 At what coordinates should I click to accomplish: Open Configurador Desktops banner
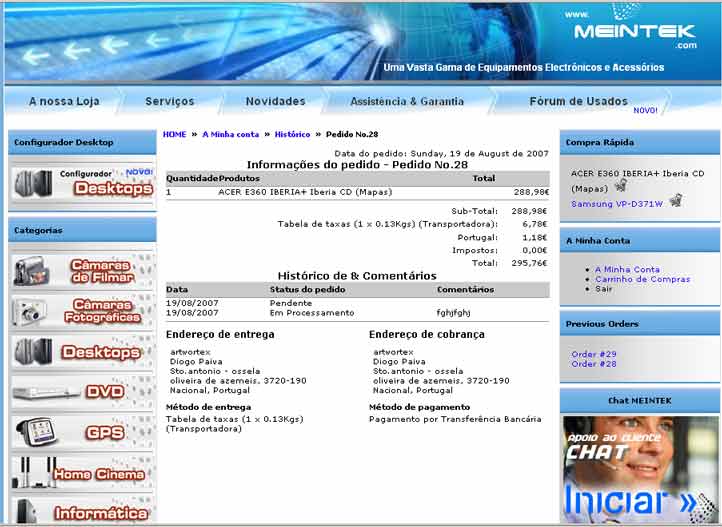tap(82, 183)
